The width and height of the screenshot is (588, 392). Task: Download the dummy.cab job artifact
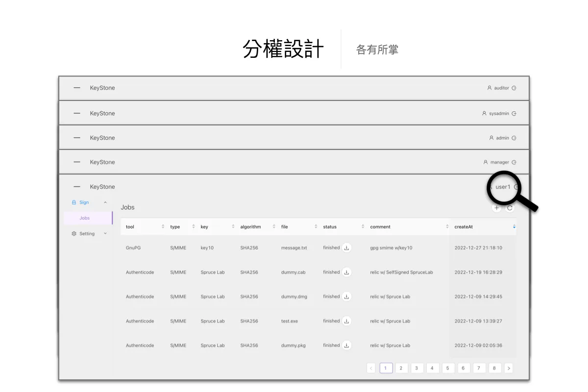(347, 272)
